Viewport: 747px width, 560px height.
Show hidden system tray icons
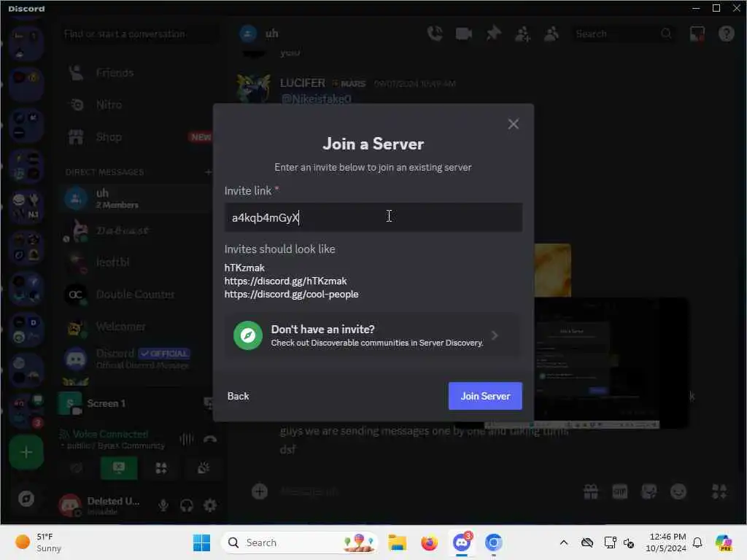coord(564,542)
